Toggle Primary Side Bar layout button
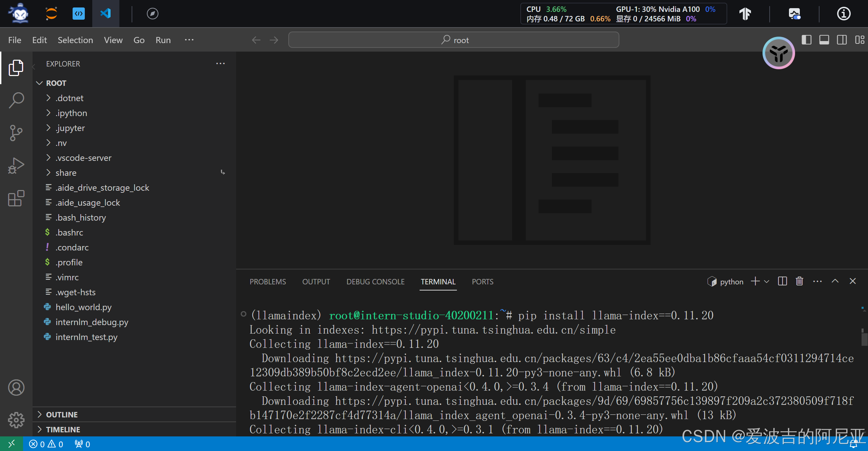 click(x=806, y=40)
